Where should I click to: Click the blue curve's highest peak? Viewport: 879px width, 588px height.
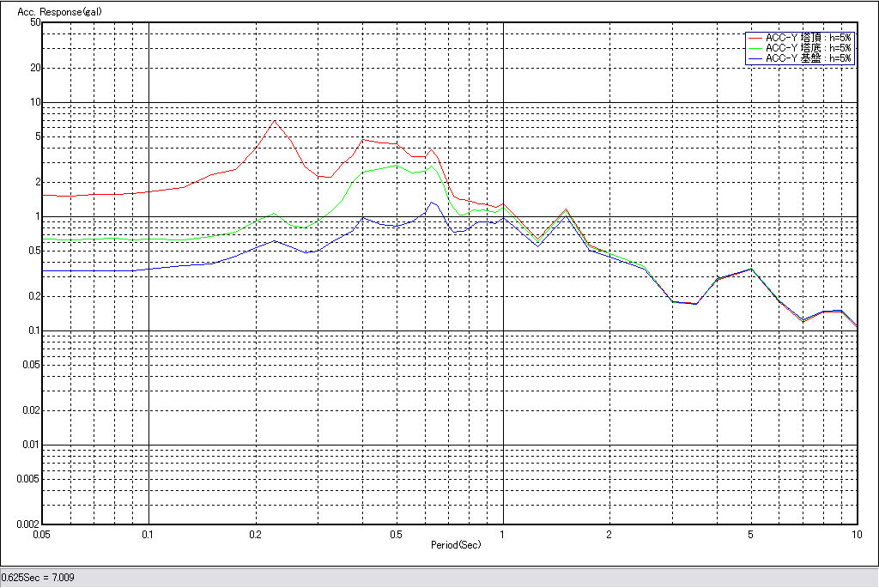coord(431,203)
